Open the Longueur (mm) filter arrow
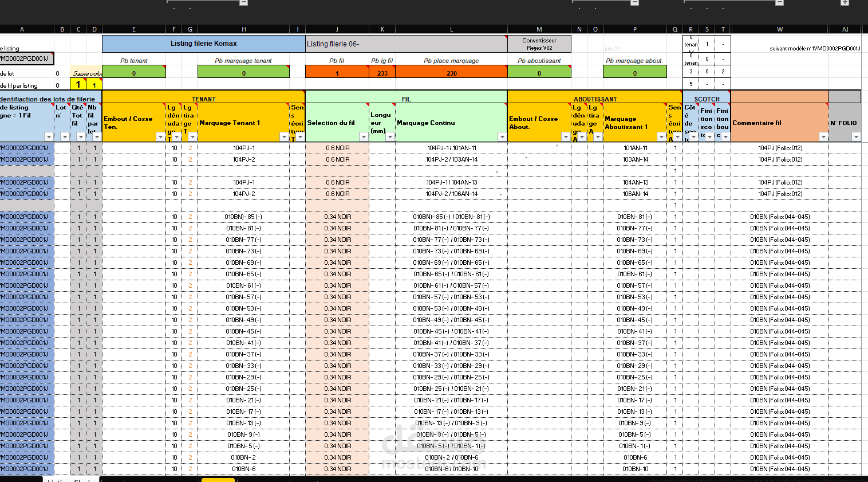Viewport: 868px width, 482px height. point(390,136)
